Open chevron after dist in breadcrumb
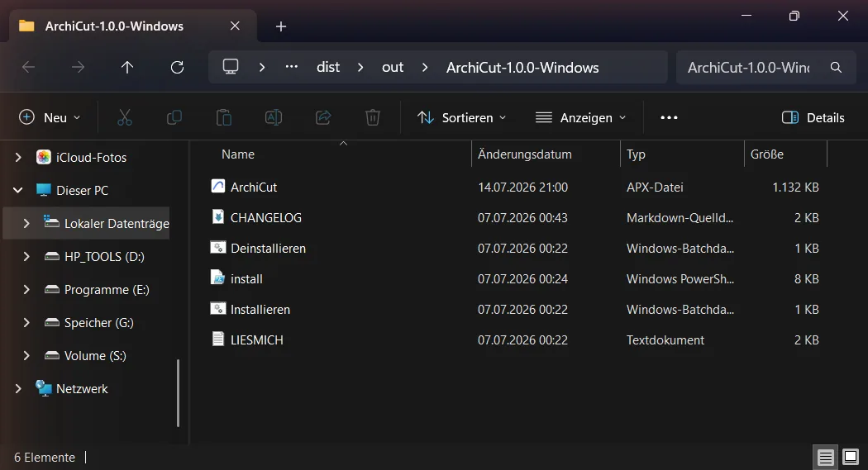Viewport: 868px width, 470px height. (x=360, y=68)
